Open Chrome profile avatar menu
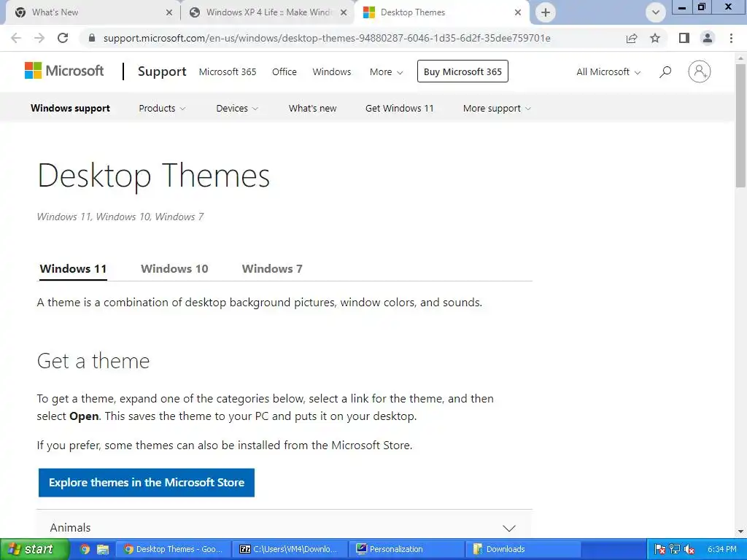747x560 pixels. click(708, 38)
